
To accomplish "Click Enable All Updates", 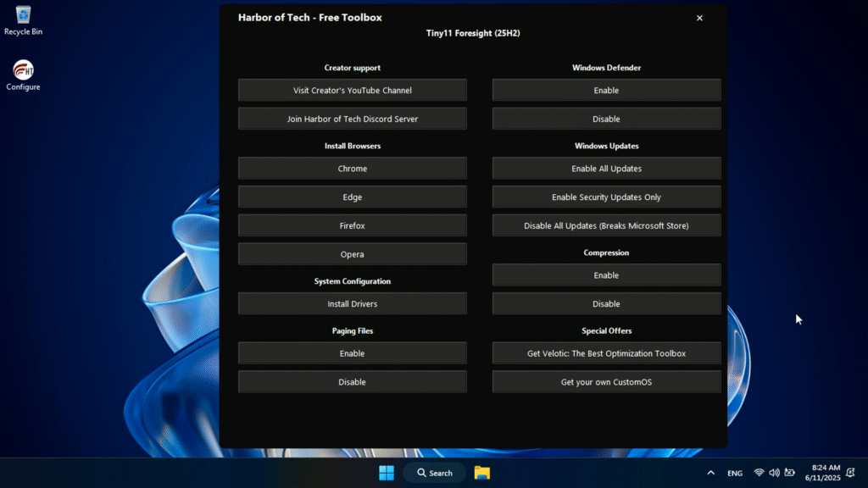I will pyautogui.click(x=607, y=169).
